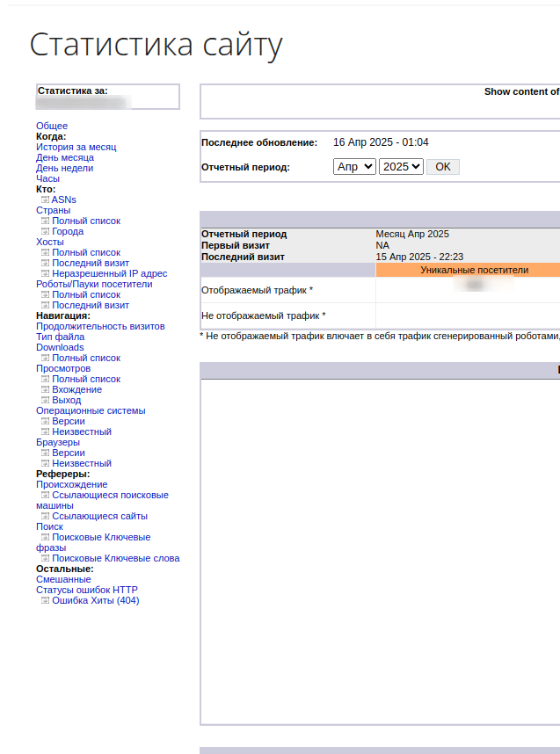560x754 pixels.
Task: Open the Общее link
Action: click(52, 126)
